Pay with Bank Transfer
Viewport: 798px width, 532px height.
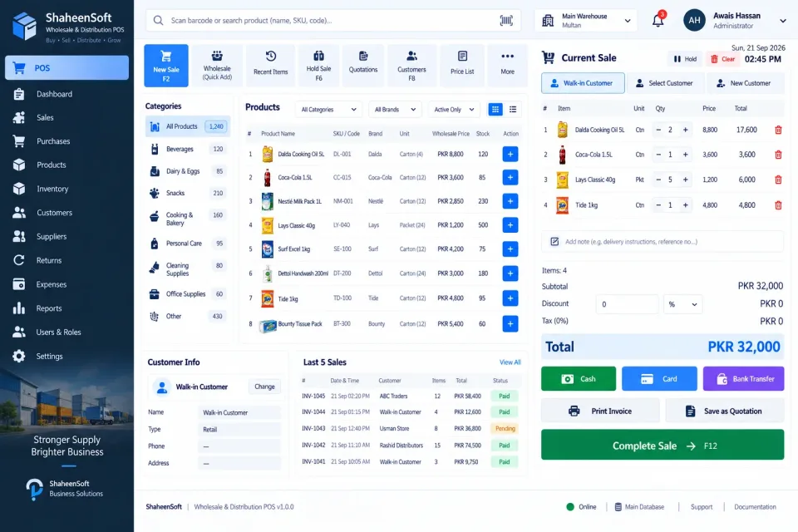(x=743, y=379)
